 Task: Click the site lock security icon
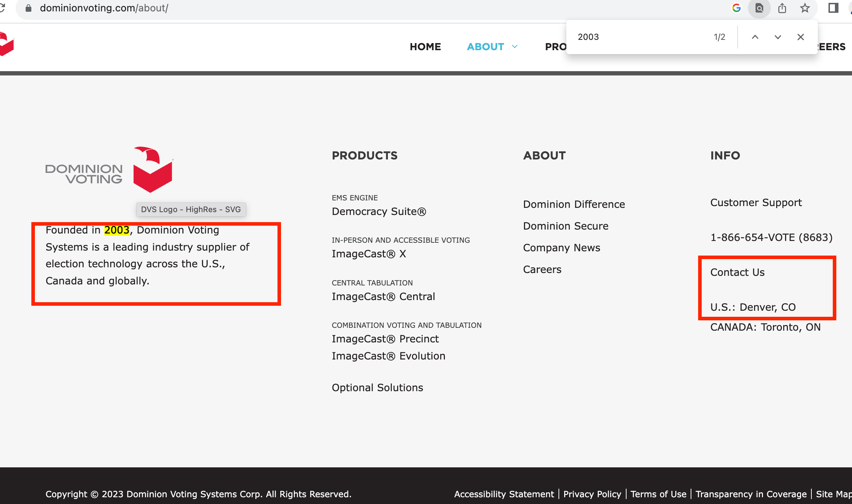(28, 8)
